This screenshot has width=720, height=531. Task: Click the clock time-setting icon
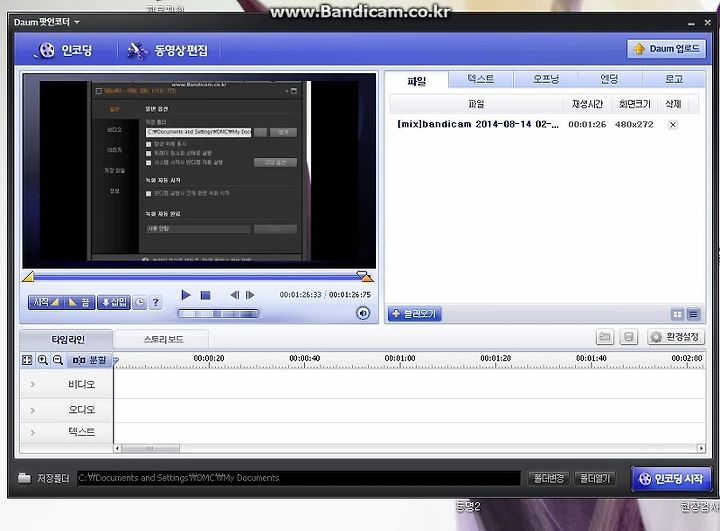click(140, 302)
